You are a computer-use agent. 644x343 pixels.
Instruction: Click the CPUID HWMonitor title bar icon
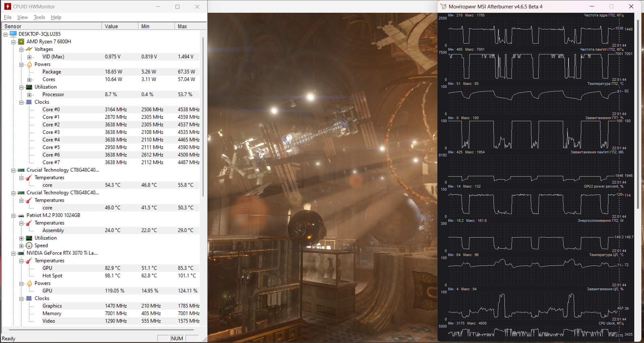[7, 7]
